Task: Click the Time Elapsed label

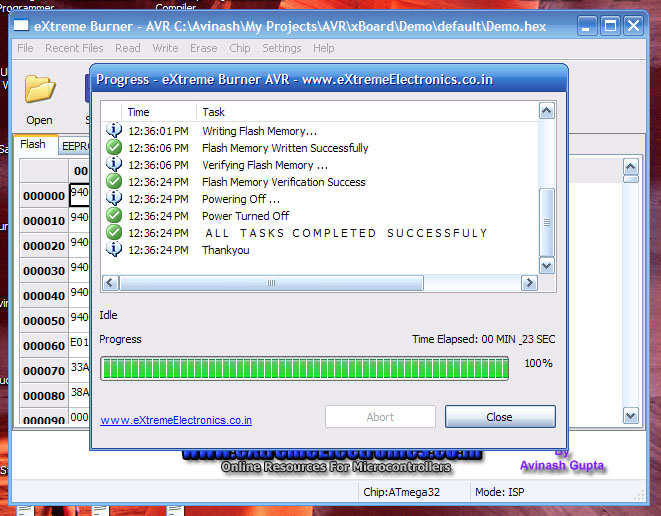Action: [x=484, y=339]
